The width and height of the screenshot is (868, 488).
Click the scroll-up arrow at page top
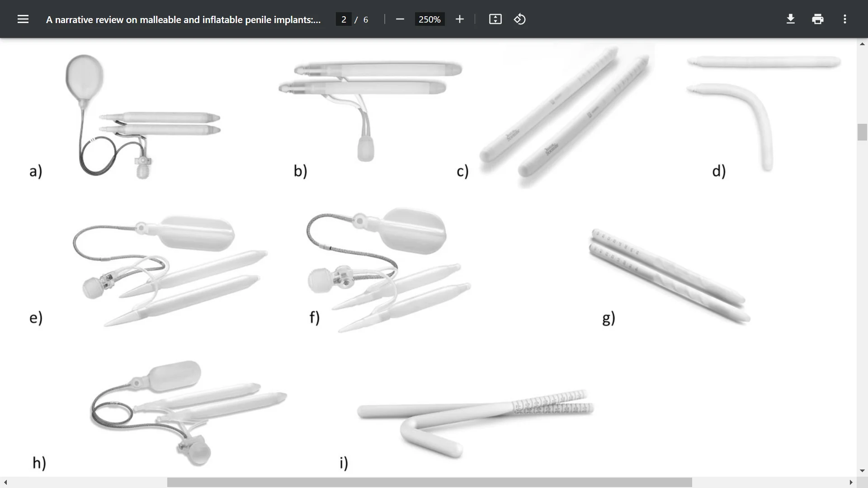[x=862, y=43]
